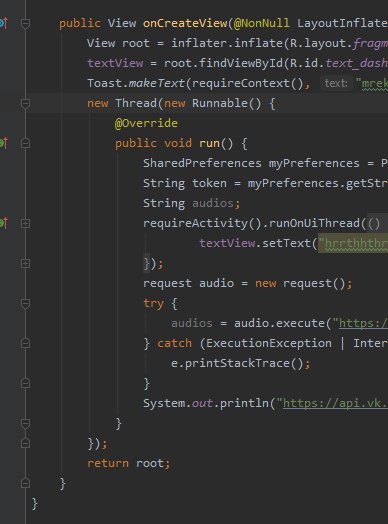Click the @NonNull annotation
The image size is (388, 524).
[261, 23]
